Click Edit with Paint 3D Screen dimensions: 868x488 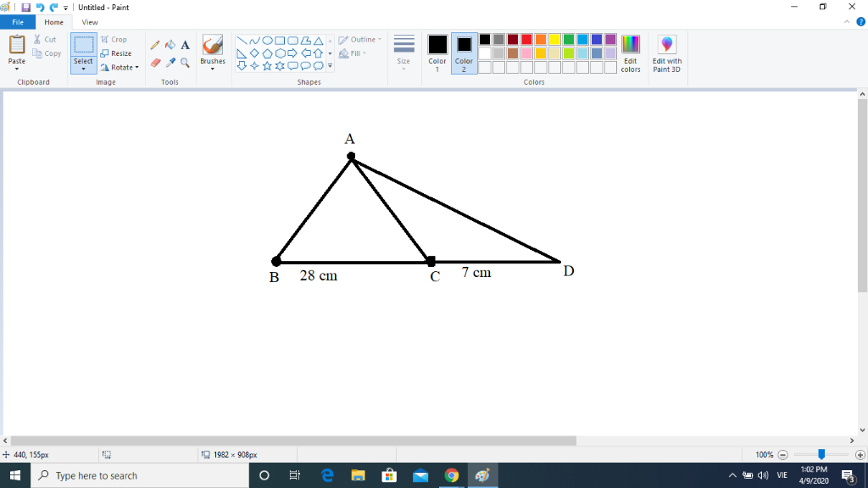click(x=666, y=53)
